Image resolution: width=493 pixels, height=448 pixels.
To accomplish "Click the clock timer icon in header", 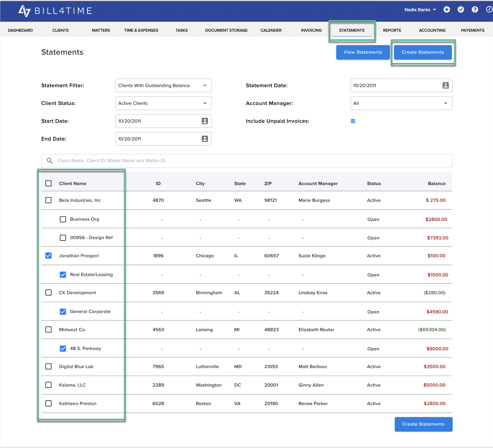I will 489,10.
